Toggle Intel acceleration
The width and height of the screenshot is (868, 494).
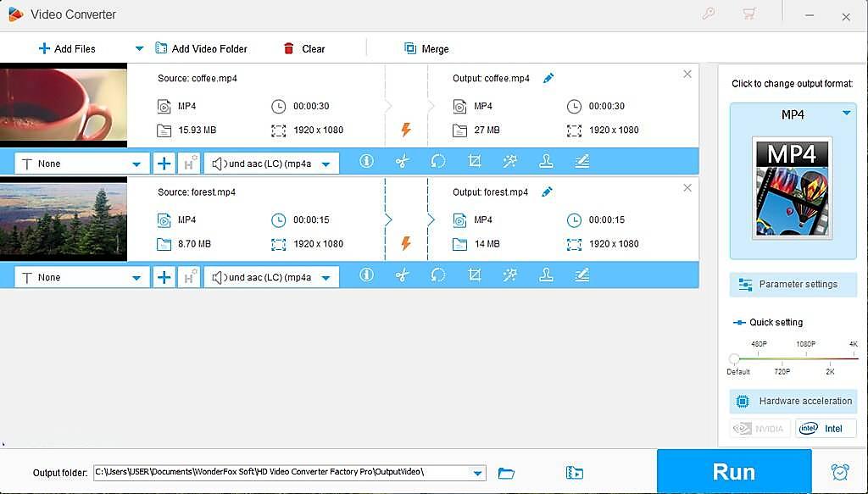coord(826,428)
